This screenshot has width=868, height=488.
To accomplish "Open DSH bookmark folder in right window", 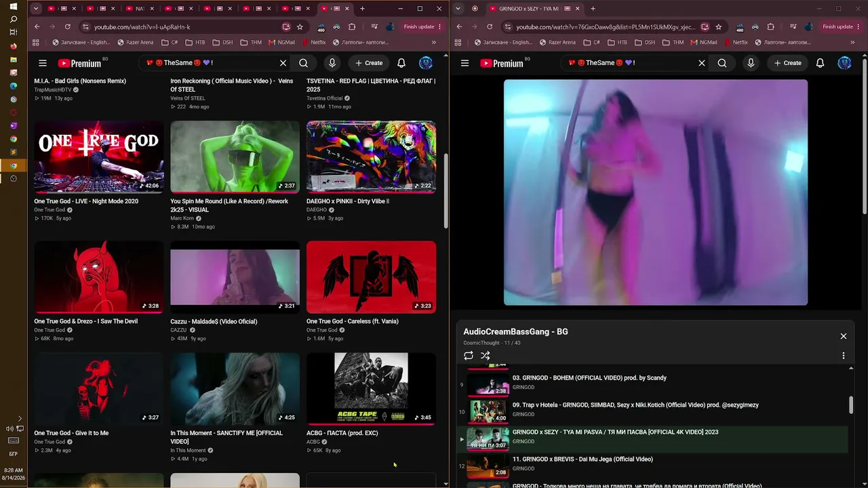I will [x=644, y=42].
